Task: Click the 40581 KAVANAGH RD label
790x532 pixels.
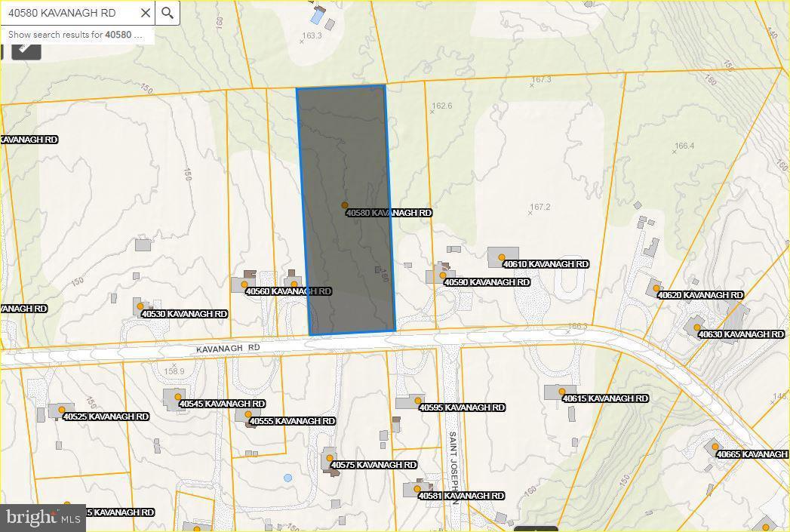Action: 461,496
